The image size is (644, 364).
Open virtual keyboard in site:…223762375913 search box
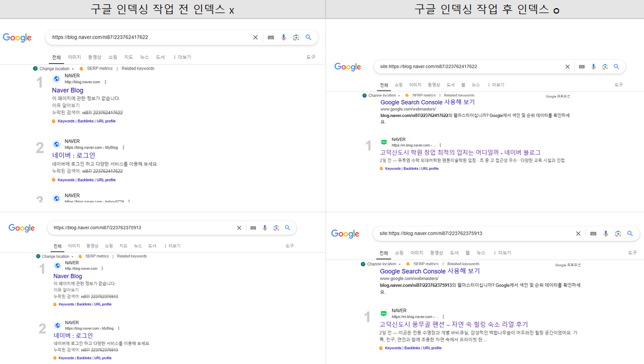[x=593, y=233]
